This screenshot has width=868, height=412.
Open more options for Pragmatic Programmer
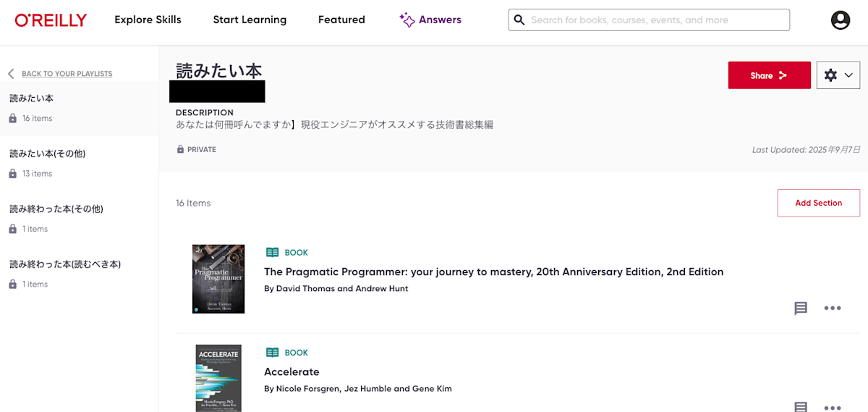833,308
